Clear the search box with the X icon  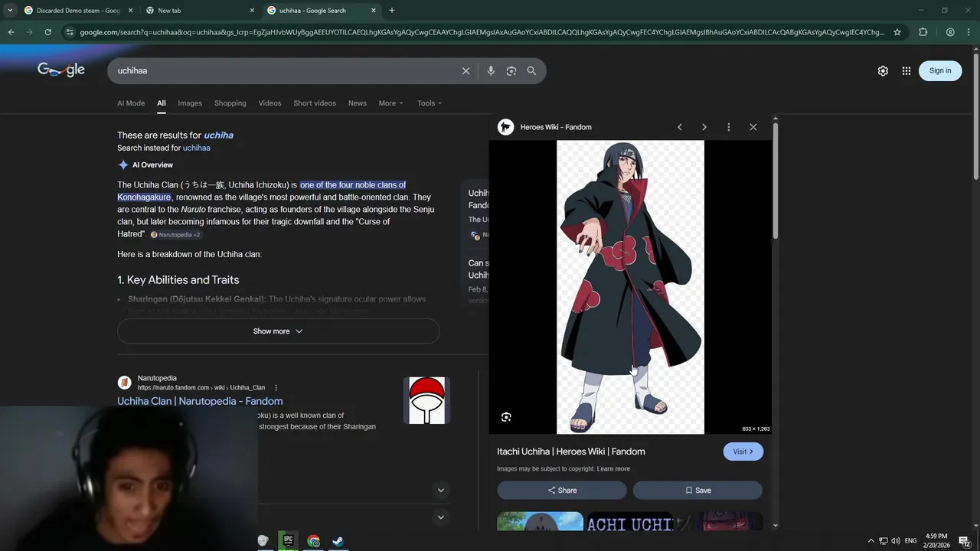465,70
